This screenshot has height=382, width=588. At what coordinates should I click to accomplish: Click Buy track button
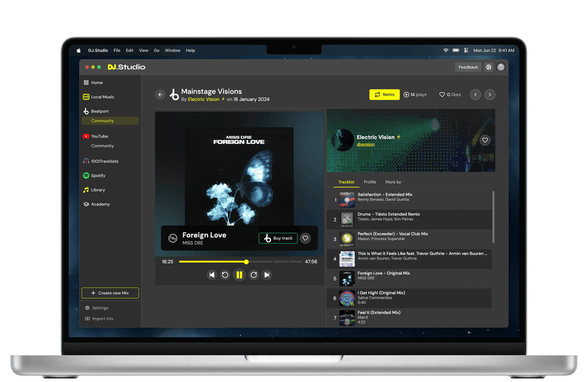point(278,238)
